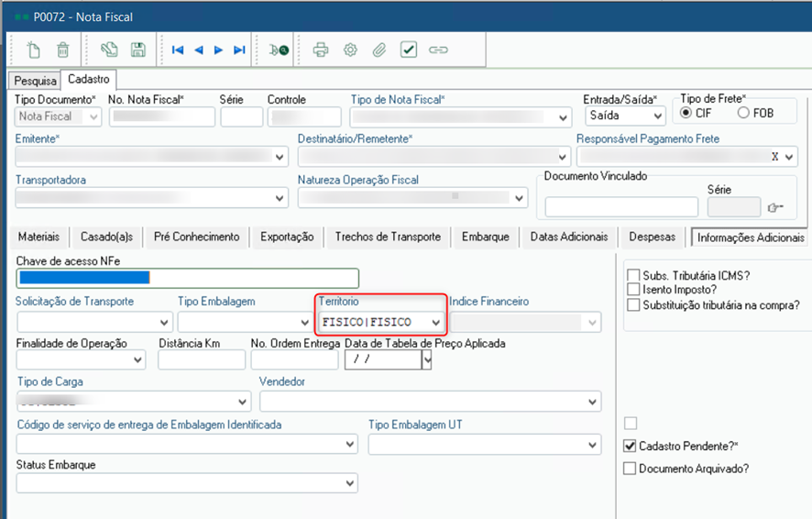The image size is (812, 519).
Task: Expand the Destinatário/Remetente dropdown
Action: (563, 157)
